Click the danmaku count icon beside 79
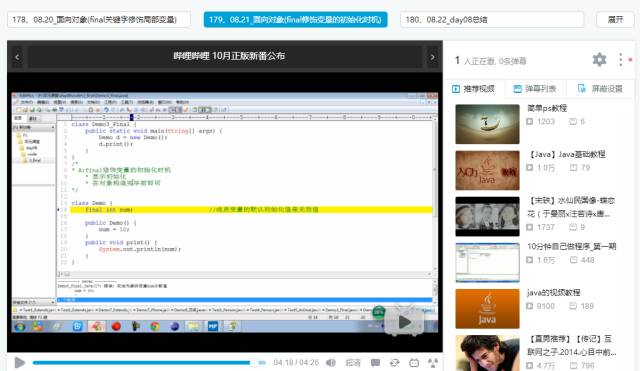Viewport: 640px width, 371px height. [x=573, y=168]
